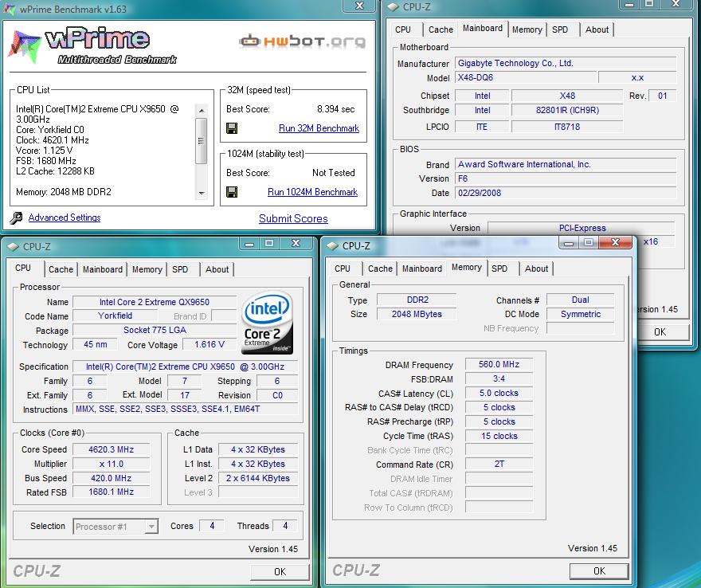Click wPrime title bar app icon

tap(9, 9)
